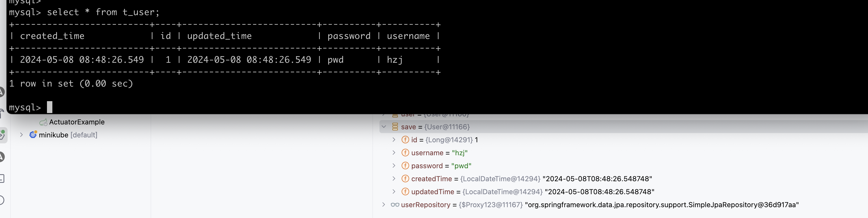Expand the id field node
Screen dimensions: 868x218
click(394, 140)
